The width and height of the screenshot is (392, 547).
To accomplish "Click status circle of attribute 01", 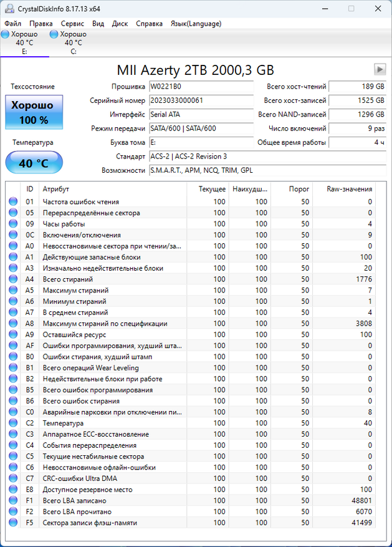I will [x=13, y=201].
